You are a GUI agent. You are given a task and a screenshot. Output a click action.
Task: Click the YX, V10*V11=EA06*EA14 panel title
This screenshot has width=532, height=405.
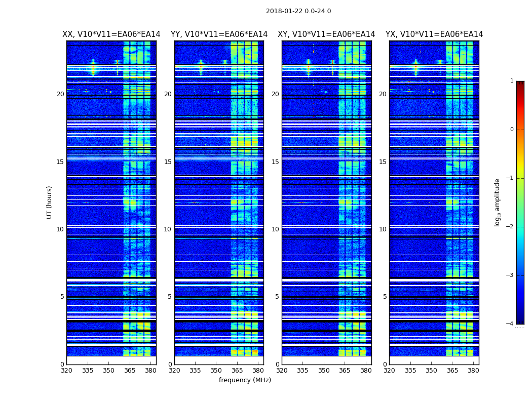pos(434,34)
